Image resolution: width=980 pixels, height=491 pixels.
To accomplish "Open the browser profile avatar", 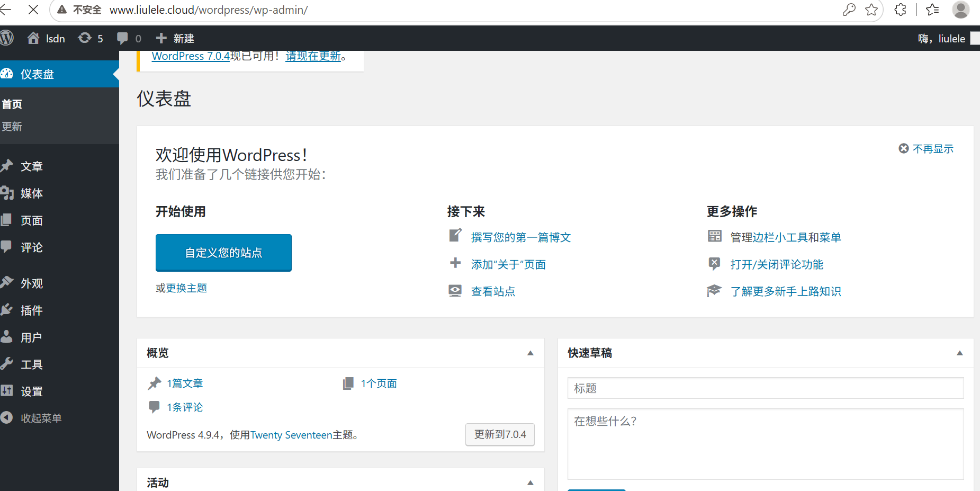I will click(961, 10).
